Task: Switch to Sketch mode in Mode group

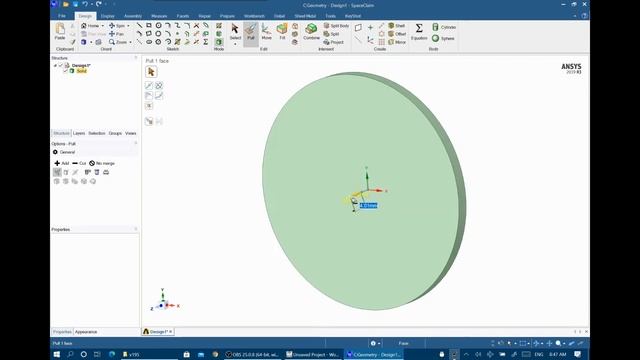Action: point(219,26)
